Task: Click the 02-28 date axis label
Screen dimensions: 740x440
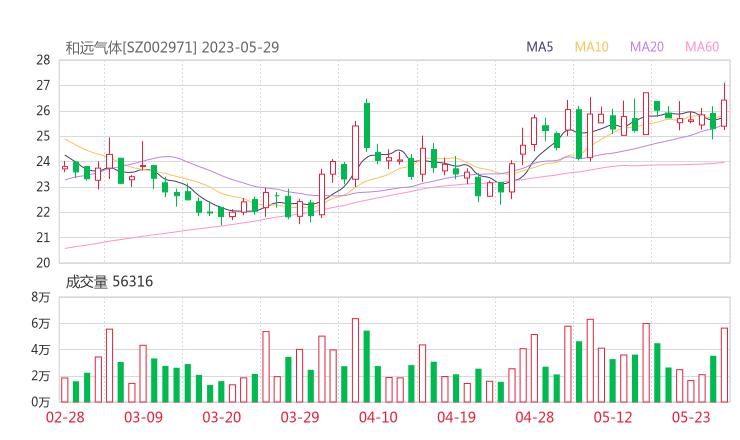Action: click(x=65, y=417)
